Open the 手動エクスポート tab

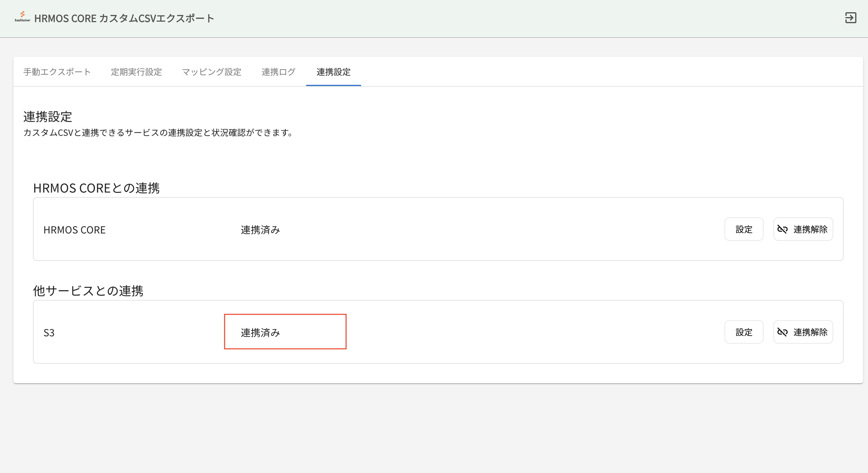(57, 72)
